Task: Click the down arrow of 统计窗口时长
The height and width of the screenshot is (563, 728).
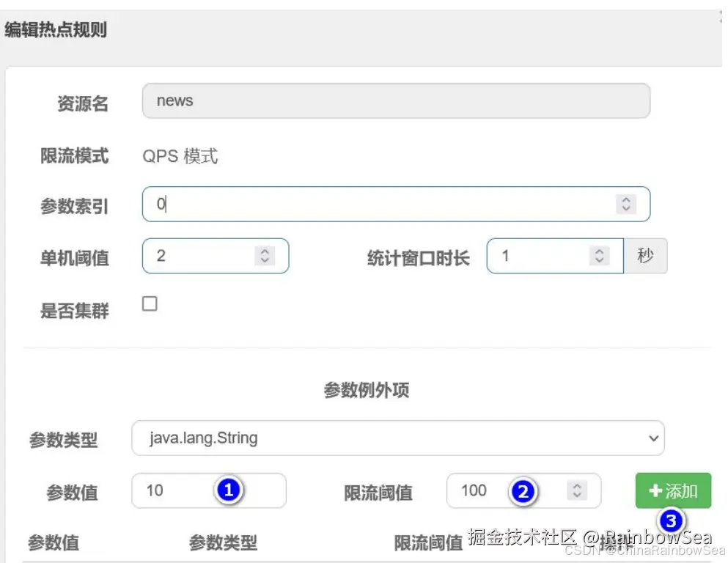Action: coord(600,260)
